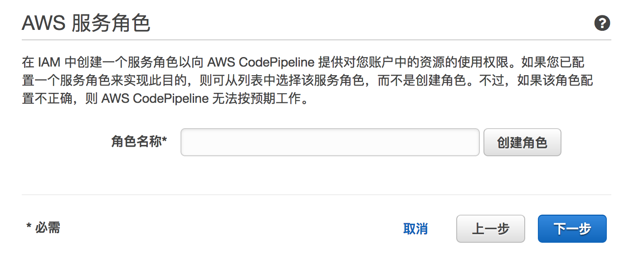The width and height of the screenshot is (644, 269).
Task: Proceed with the blue 下一步 button
Action: coord(572,229)
